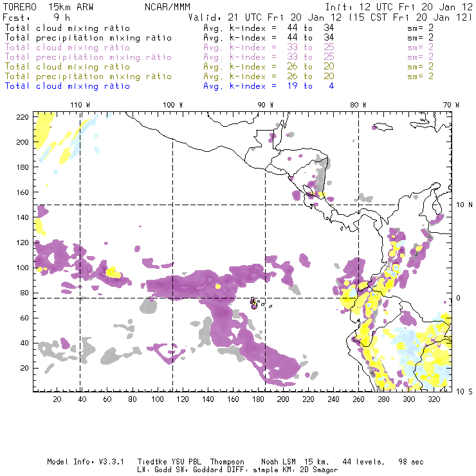The height and width of the screenshot is (476, 476).
Task: Select the '160' y-axis tick label
Action: click(x=23, y=192)
